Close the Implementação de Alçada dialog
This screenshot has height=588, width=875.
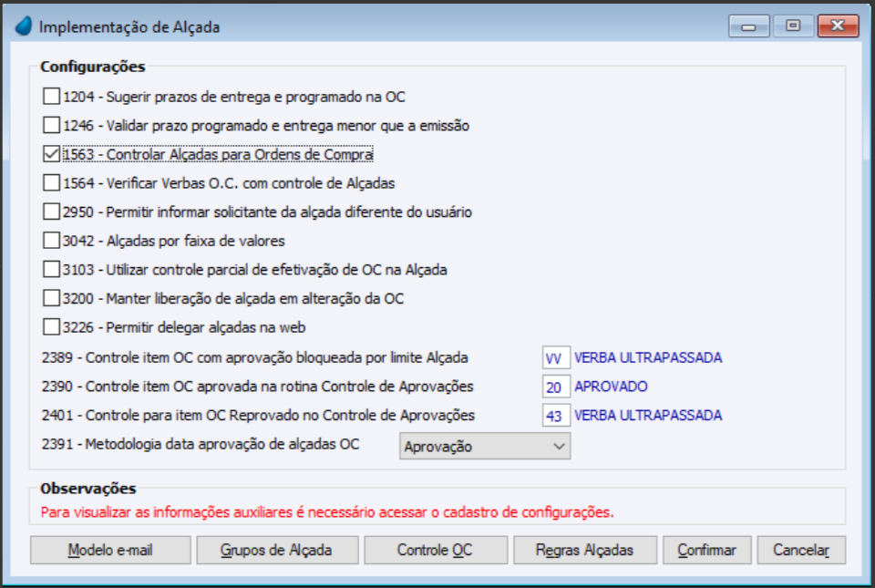(x=839, y=26)
